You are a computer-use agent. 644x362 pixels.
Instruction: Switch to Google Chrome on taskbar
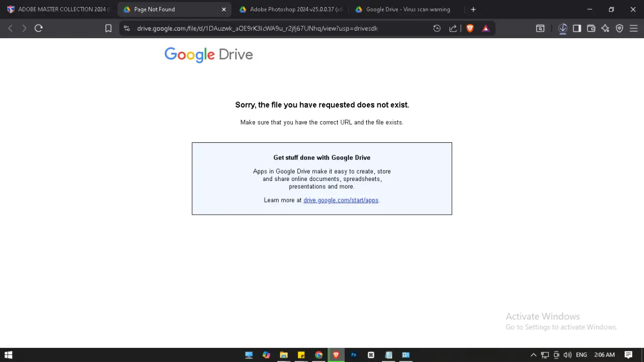tap(318, 355)
